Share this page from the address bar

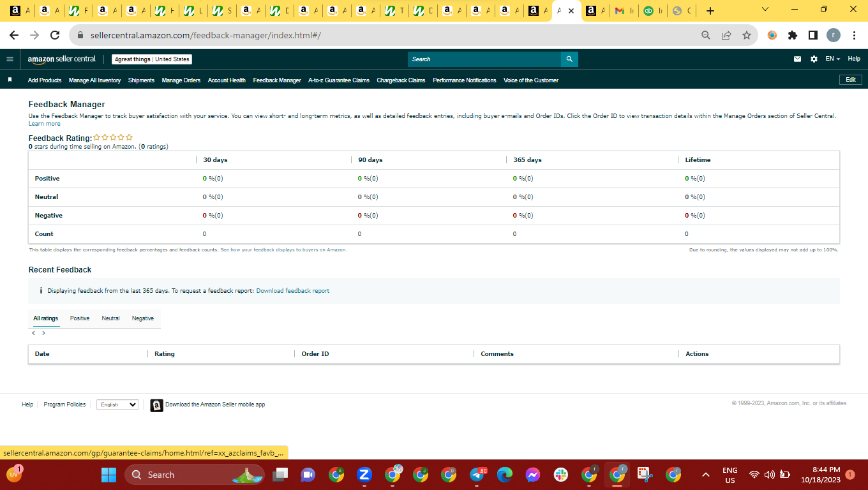pyautogui.click(x=726, y=36)
